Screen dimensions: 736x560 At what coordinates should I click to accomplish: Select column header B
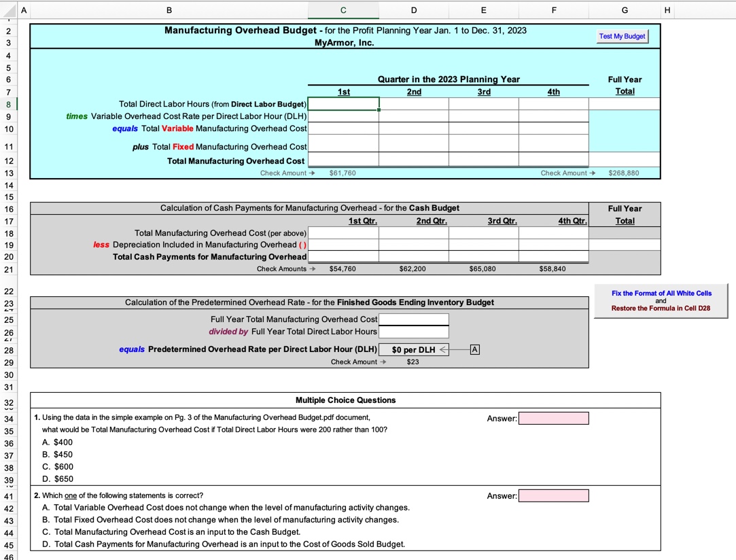click(168, 10)
